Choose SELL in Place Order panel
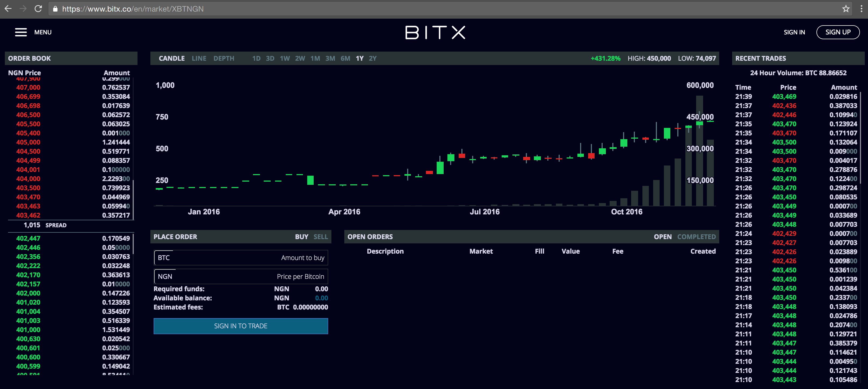The width and height of the screenshot is (868, 389). (x=320, y=237)
